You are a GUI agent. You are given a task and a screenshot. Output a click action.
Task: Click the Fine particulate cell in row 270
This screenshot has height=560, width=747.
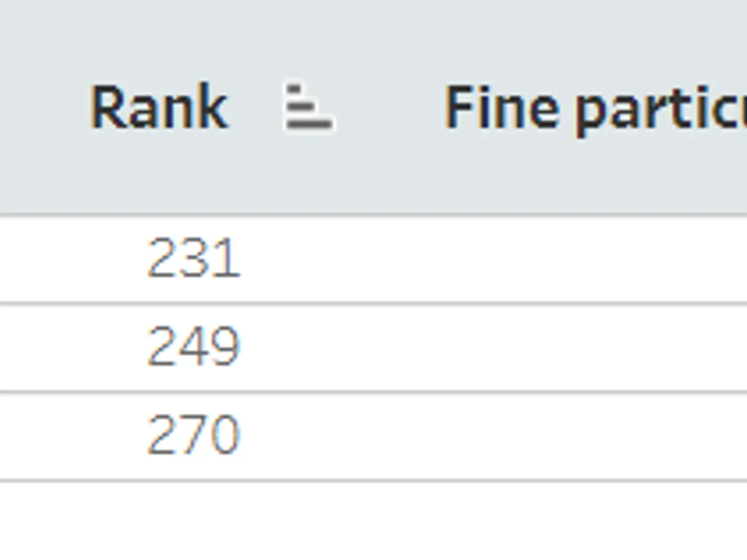560,436
